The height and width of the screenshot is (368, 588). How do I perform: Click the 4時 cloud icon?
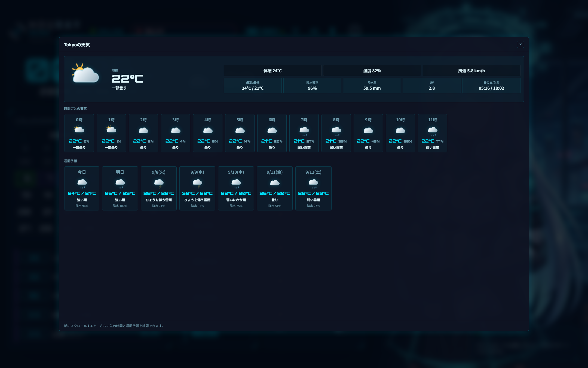(208, 130)
